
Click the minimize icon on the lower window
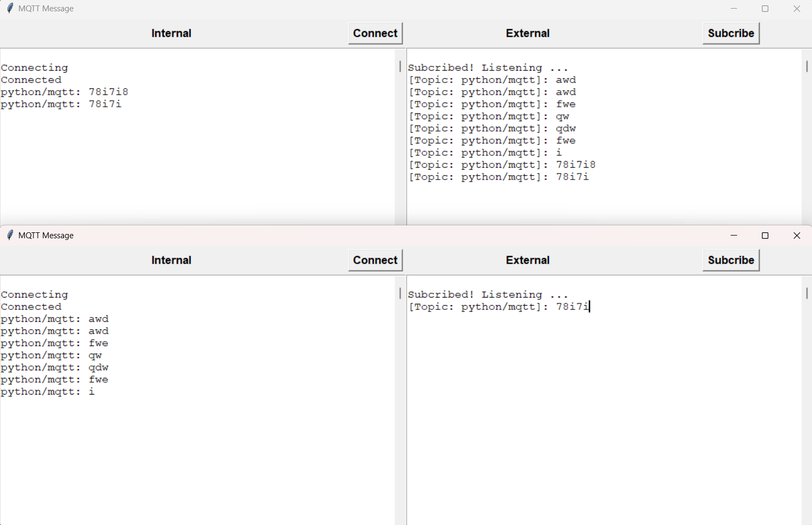click(733, 235)
